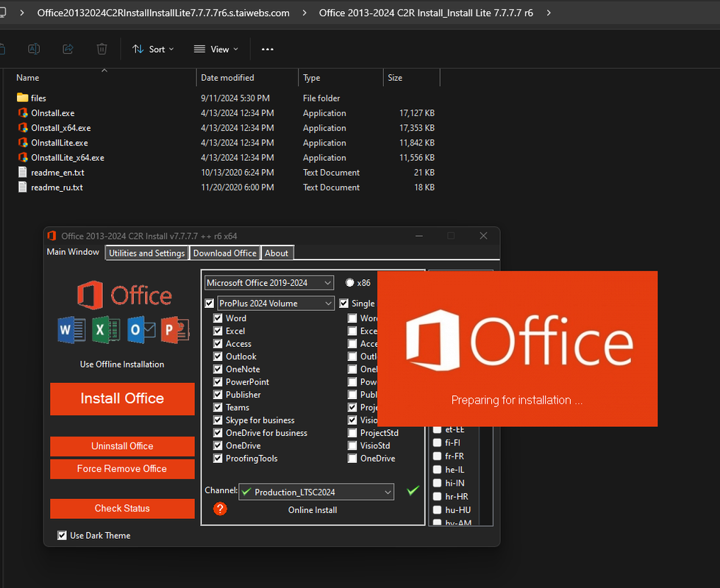The image size is (720, 588).
Task: Click the delete trash icon in Explorer
Action: pyautogui.click(x=102, y=49)
